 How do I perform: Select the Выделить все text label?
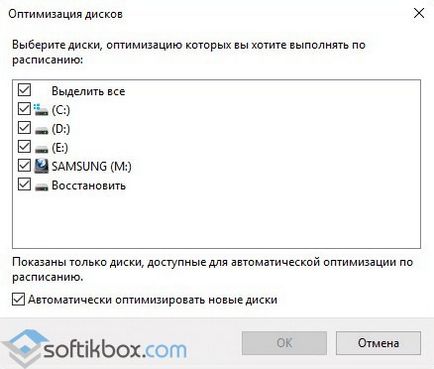88,91
